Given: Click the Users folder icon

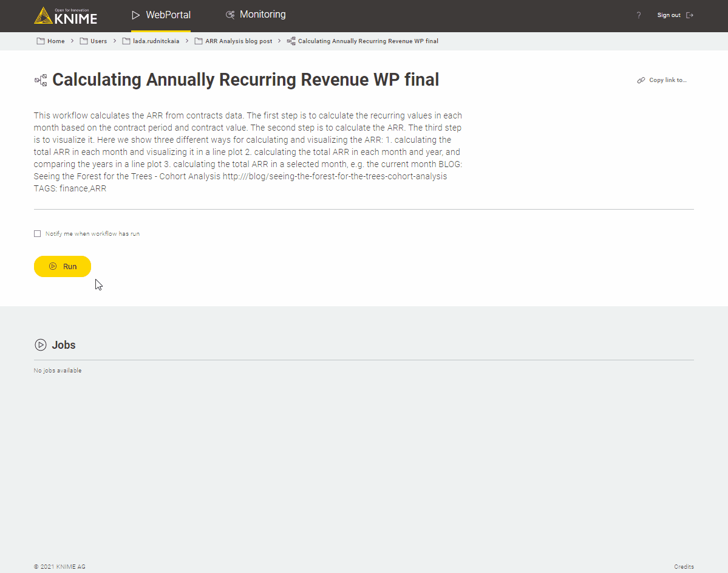Looking at the screenshot, I should point(84,41).
